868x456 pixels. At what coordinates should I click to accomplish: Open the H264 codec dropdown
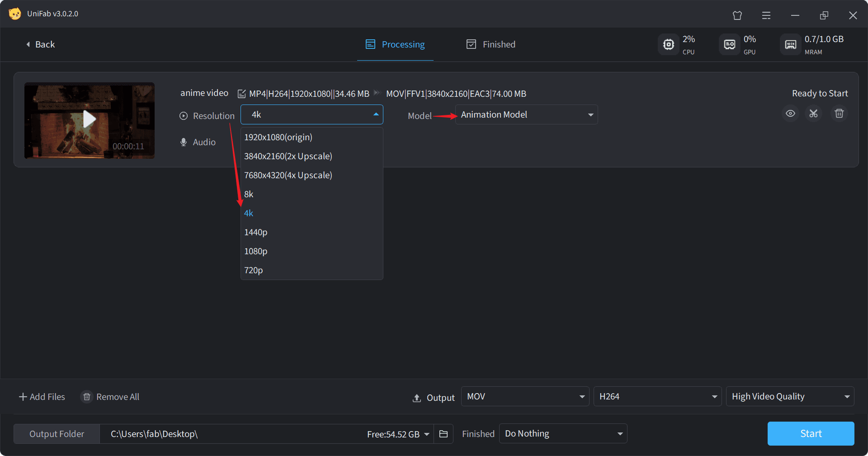coord(658,396)
